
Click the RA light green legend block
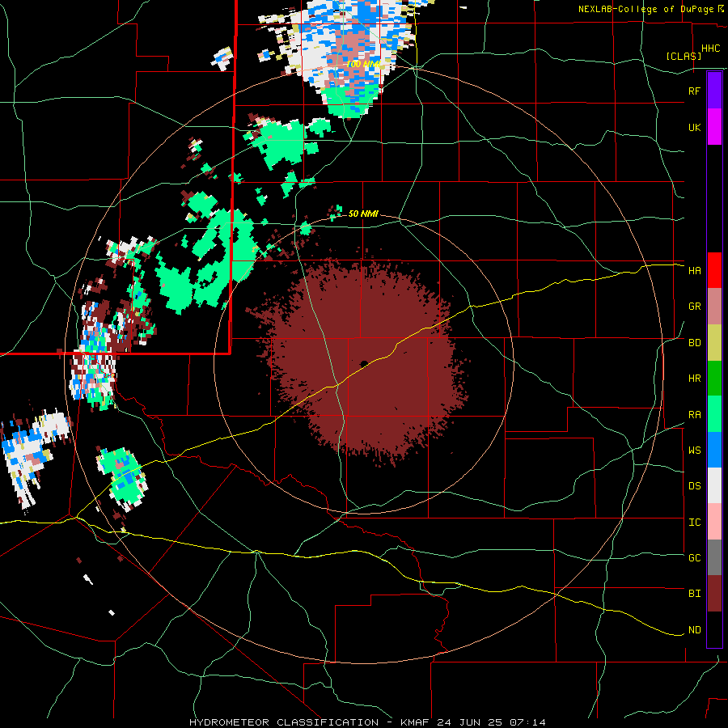coord(714,414)
